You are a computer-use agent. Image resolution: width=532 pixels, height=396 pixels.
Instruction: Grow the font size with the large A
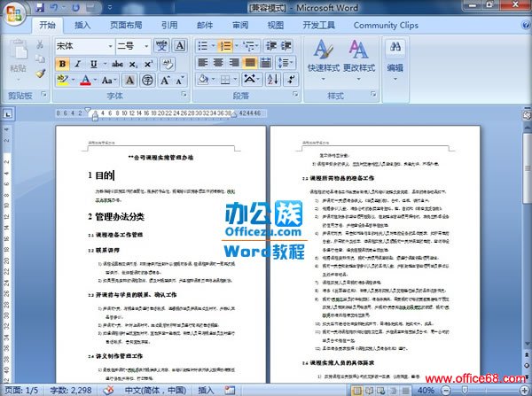pyautogui.click(x=165, y=81)
